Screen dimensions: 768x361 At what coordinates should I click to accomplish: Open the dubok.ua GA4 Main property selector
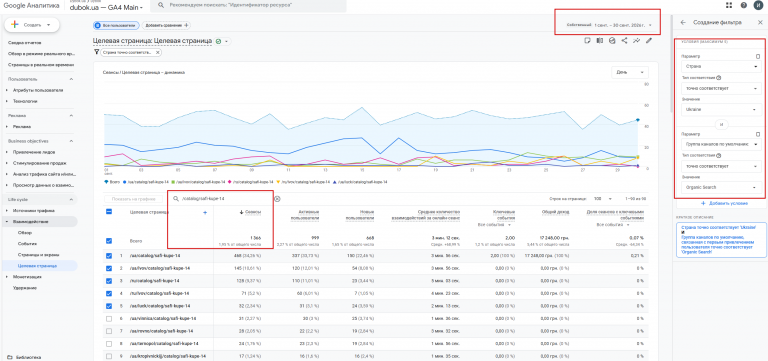coord(106,7)
